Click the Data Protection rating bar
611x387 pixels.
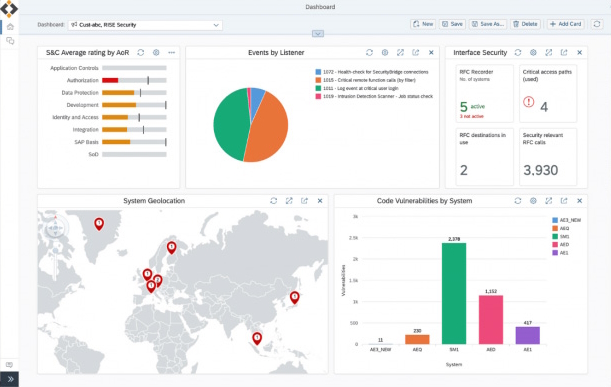(x=118, y=93)
